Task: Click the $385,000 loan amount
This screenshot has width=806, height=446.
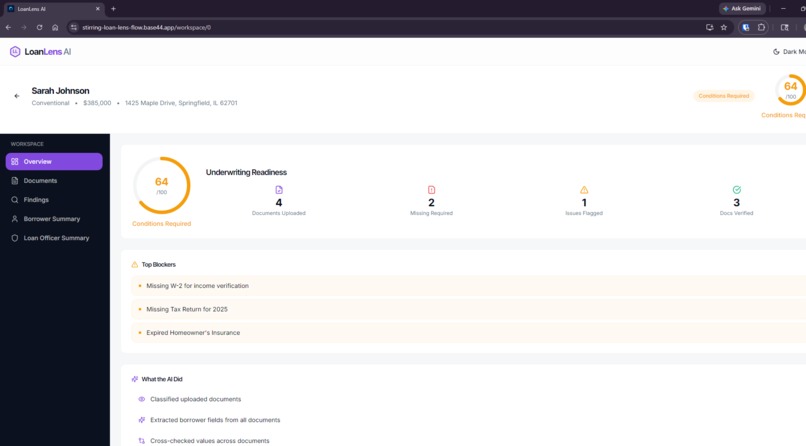Action: click(97, 103)
